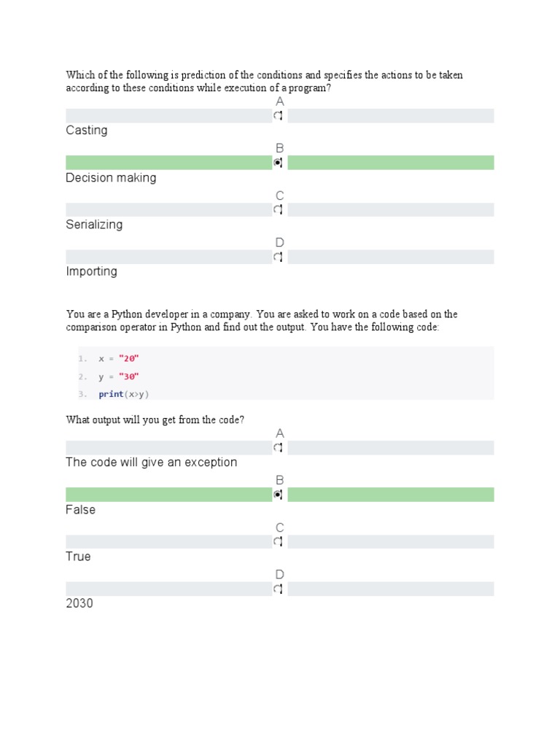The width and height of the screenshot is (560, 747).
Task: Choose radio A for code exception answer
Action: [278, 447]
